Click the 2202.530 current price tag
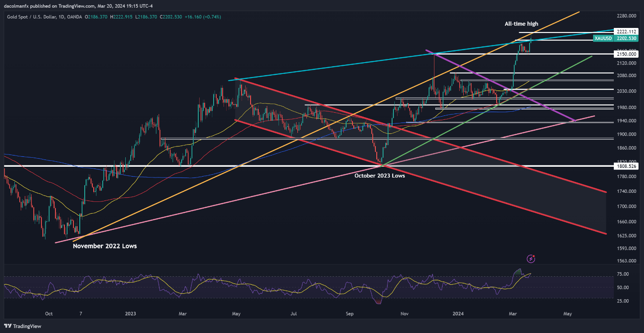 tap(626, 38)
